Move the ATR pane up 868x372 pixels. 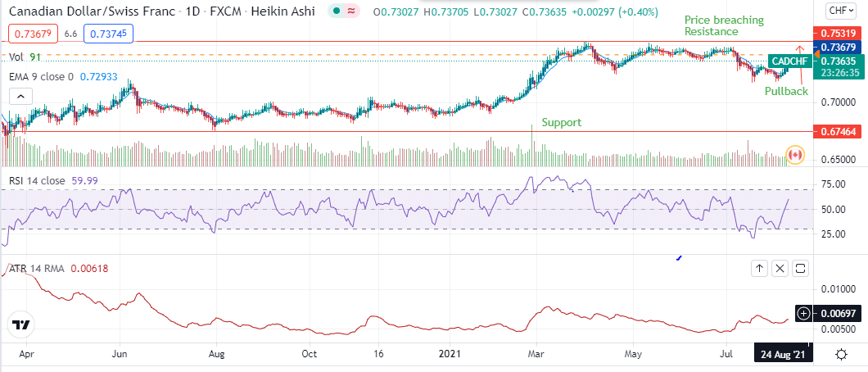point(760,268)
